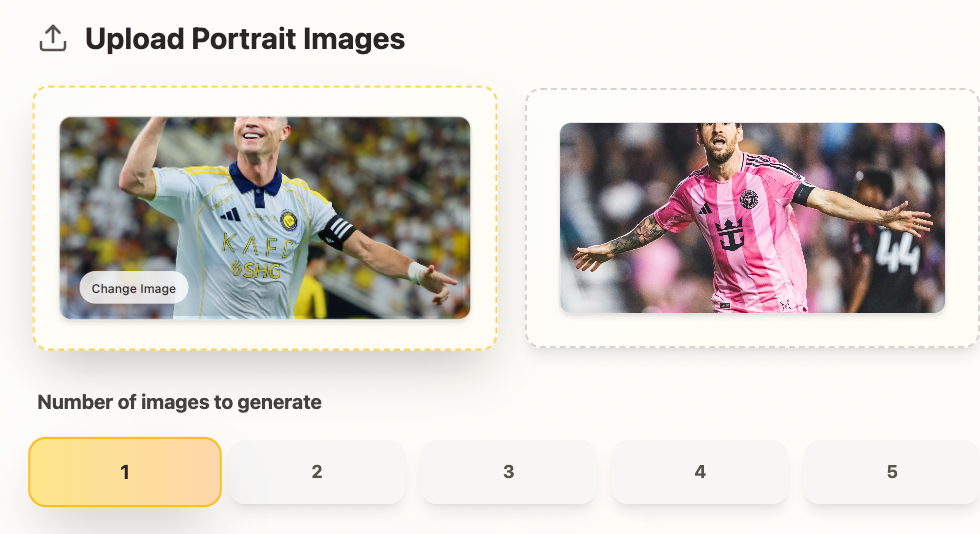Viewport: 980px width, 534px height.
Task: Click the Upload Portrait Images heading
Action: [245, 39]
